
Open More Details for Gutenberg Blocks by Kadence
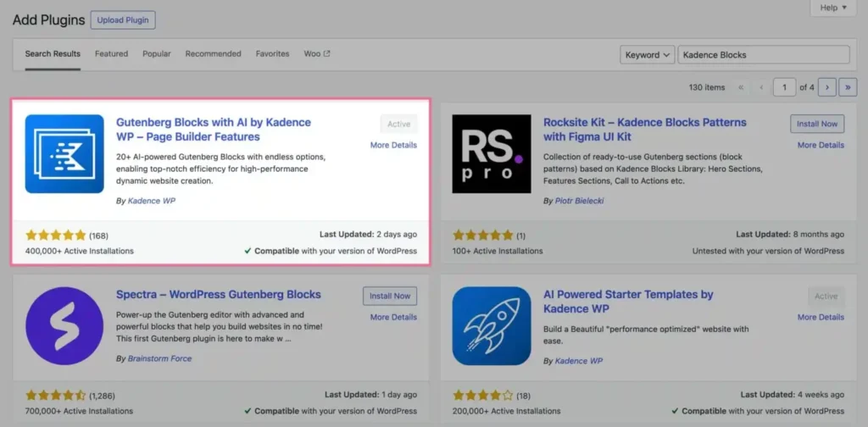(393, 145)
